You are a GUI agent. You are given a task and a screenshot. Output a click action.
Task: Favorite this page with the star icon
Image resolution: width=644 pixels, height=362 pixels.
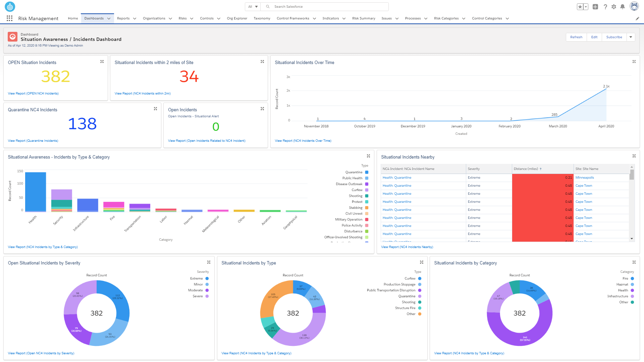tap(580, 6)
